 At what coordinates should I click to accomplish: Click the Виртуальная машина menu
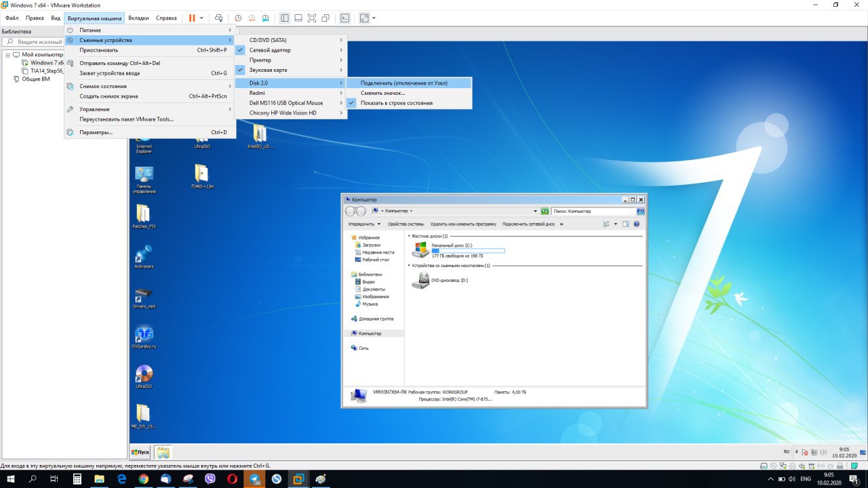click(x=94, y=18)
